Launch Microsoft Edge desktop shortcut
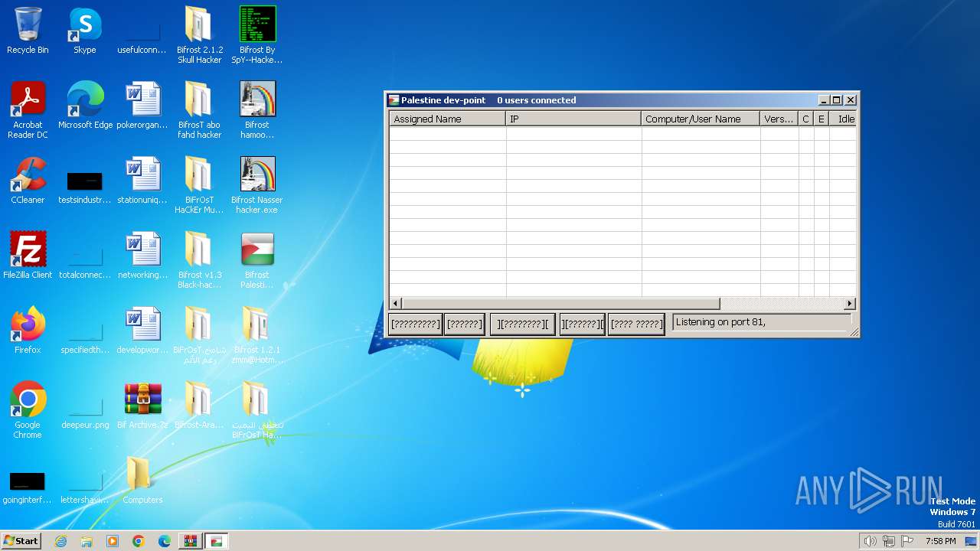The width and height of the screenshot is (980, 551). click(85, 106)
